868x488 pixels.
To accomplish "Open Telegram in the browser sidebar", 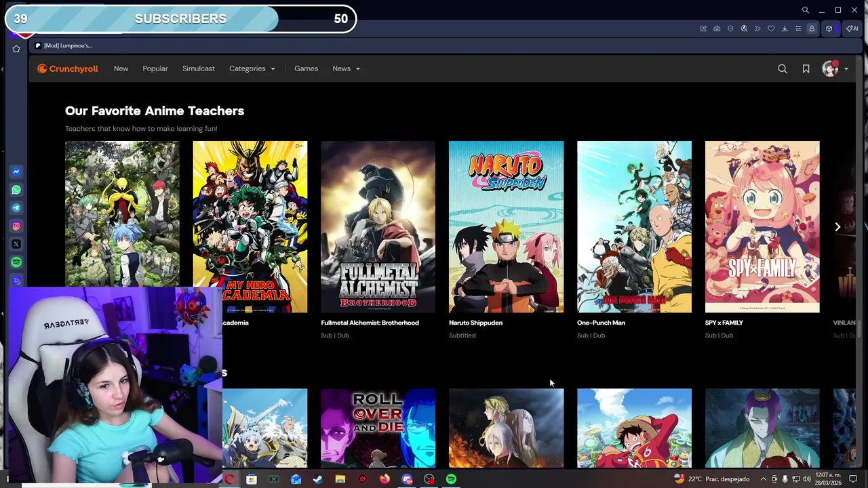I will click(16, 208).
